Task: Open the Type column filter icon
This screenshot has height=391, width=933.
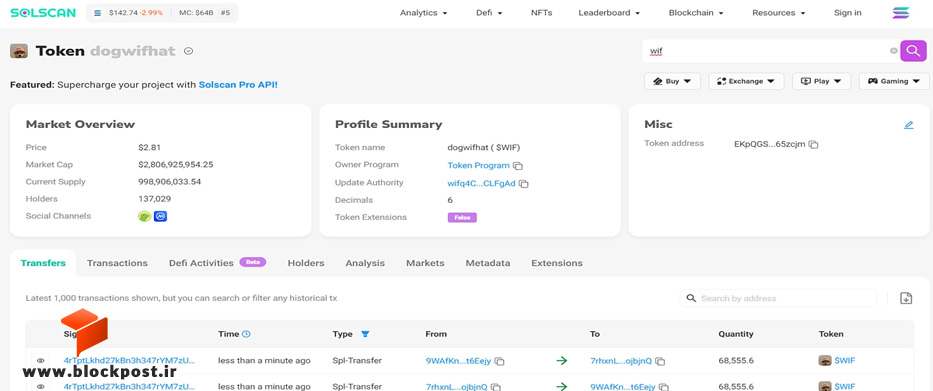Action: coord(365,334)
